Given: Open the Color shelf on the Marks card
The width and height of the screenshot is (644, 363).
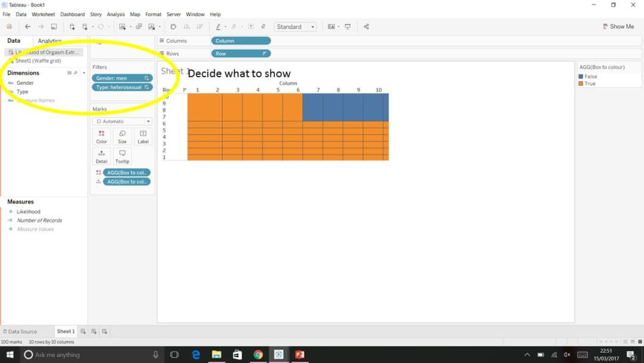Looking at the screenshot, I should click(x=101, y=136).
